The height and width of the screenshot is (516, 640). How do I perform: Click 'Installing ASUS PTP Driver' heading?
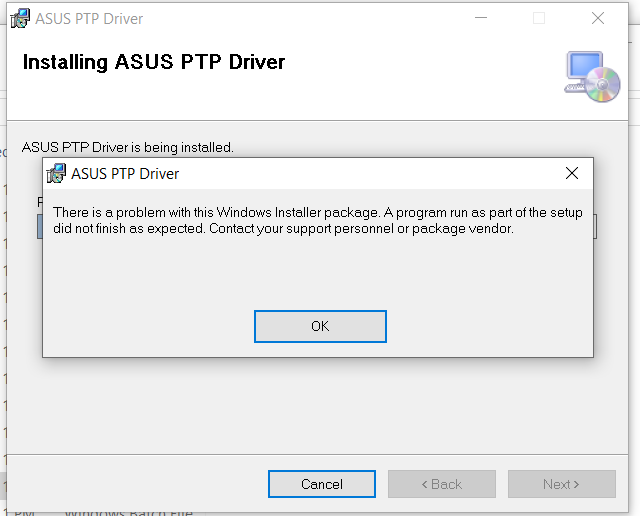coord(153,62)
